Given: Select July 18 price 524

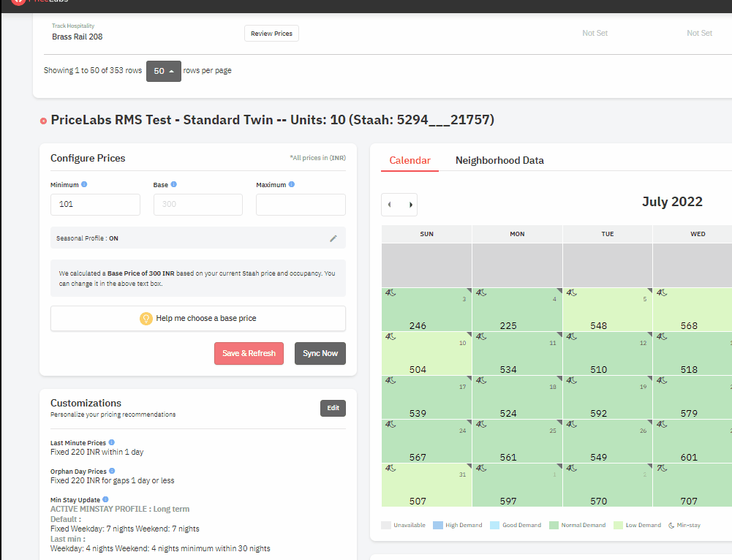Looking at the screenshot, I should [508, 414].
